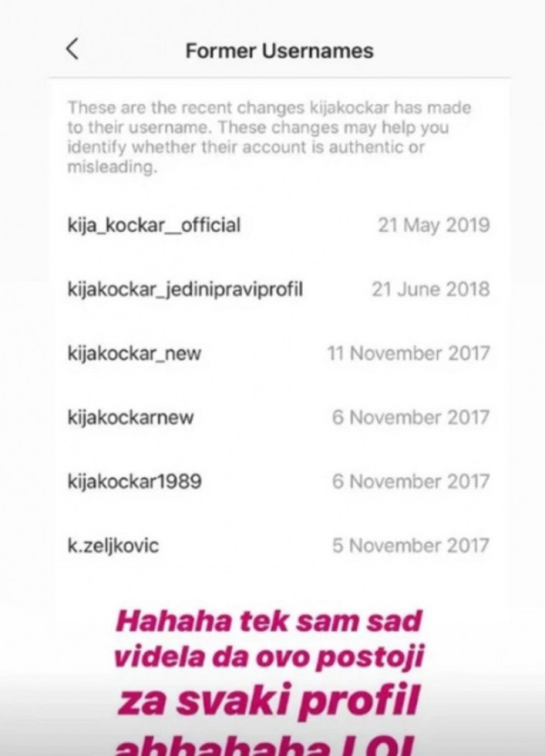The width and height of the screenshot is (545, 756).
Task: Click the 11 November 2017 date
Action: [x=408, y=353]
